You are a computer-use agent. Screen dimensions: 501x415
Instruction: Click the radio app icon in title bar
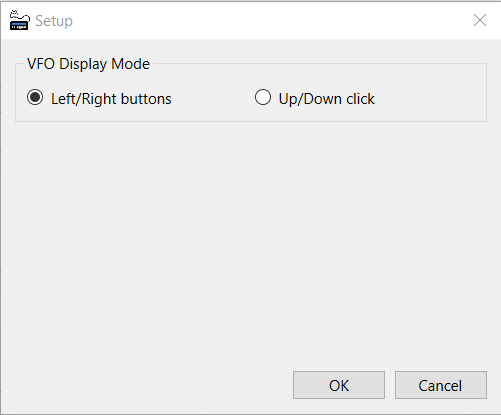click(x=19, y=20)
